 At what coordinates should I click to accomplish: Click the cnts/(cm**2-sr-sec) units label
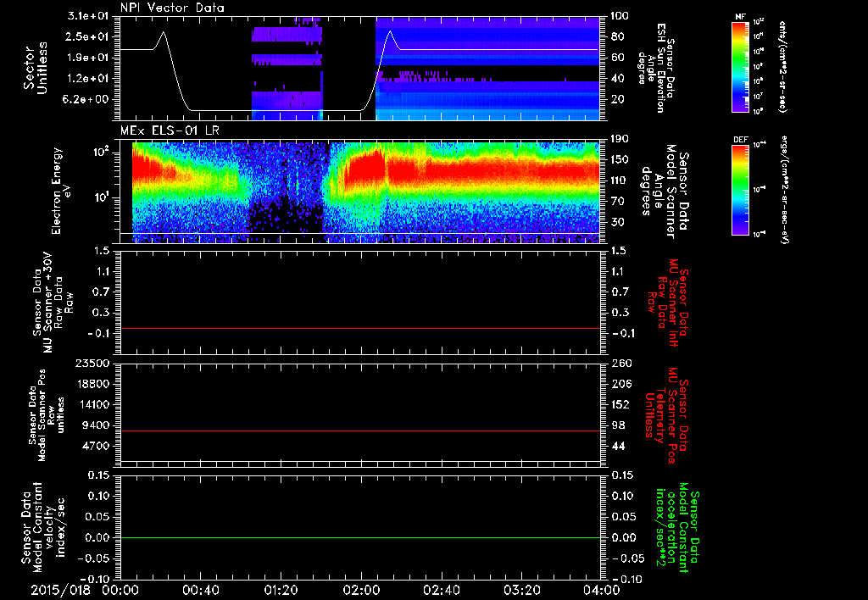(782, 66)
